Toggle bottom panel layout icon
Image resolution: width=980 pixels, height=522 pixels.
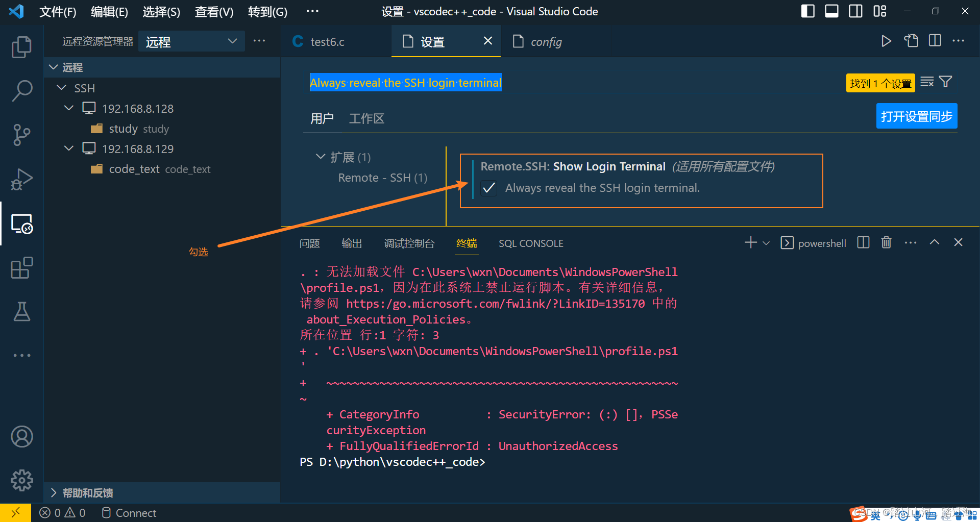(x=831, y=11)
